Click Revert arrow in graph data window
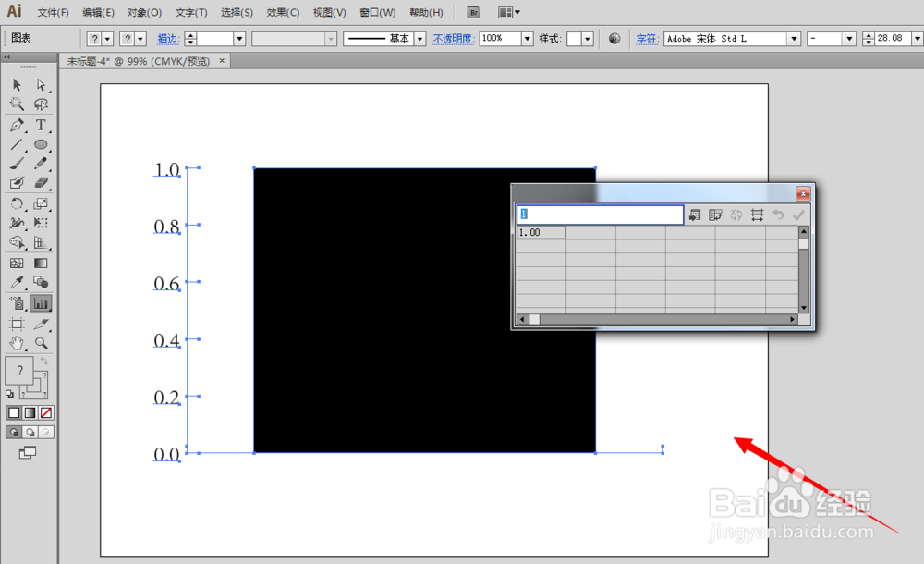This screenshot has height=564, width=924. (x=778, y=215)
